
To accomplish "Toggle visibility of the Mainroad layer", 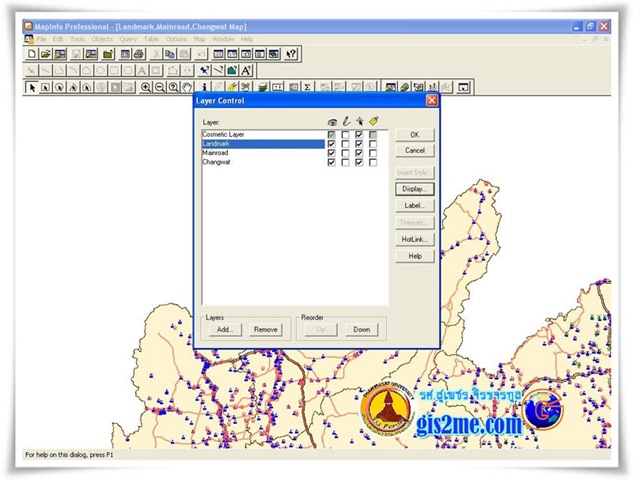I will 331,153.
